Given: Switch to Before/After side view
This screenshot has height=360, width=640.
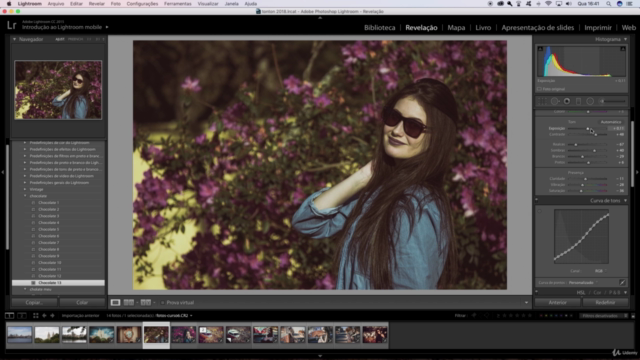Looking at the screenshot, I should click(129, 302).
